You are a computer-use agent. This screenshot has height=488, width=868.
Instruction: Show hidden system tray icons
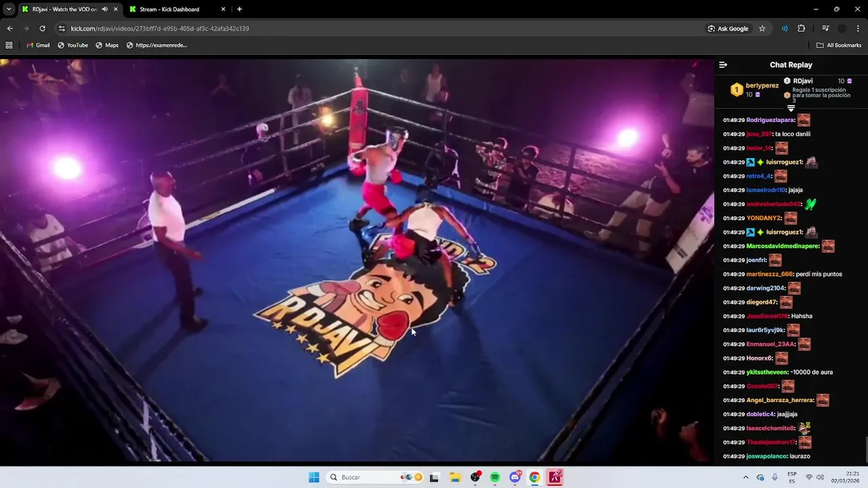click(x=747, y=477)
